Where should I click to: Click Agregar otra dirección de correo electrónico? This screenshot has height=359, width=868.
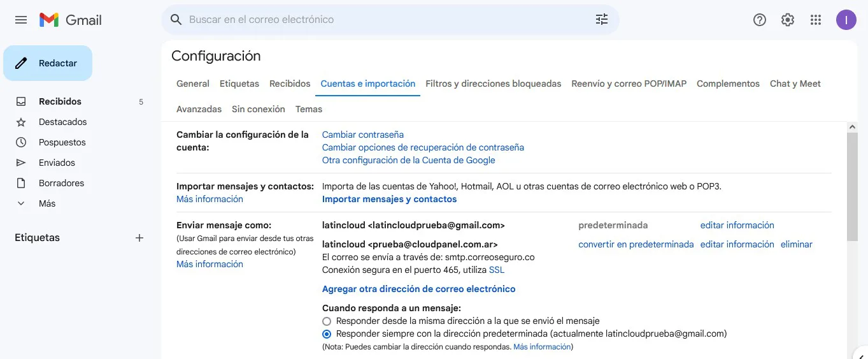418,289
